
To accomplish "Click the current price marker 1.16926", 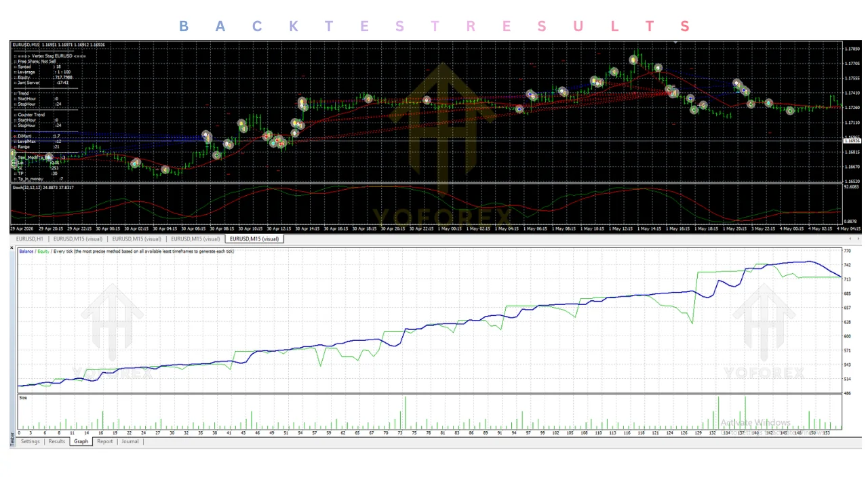I will [852, 140].
